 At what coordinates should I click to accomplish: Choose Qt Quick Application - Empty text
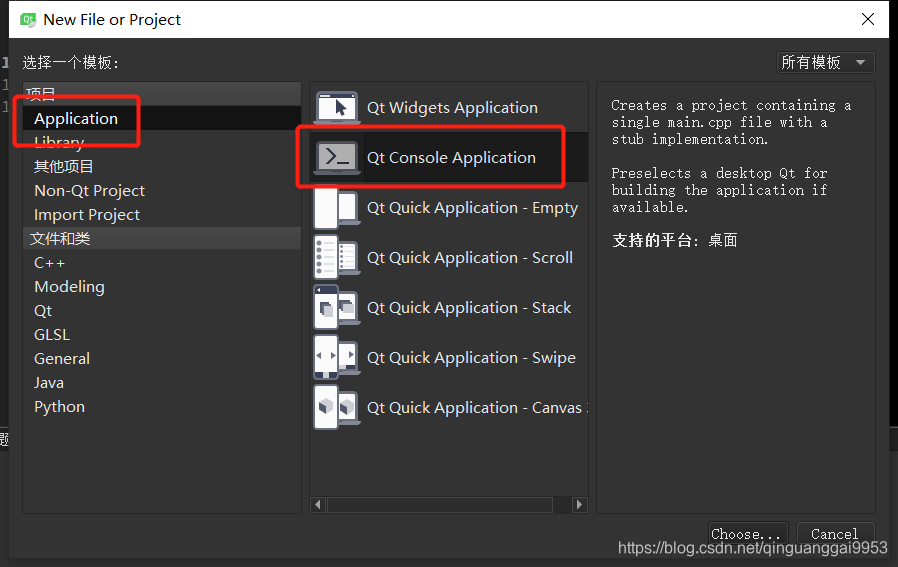tap(472, 208)
